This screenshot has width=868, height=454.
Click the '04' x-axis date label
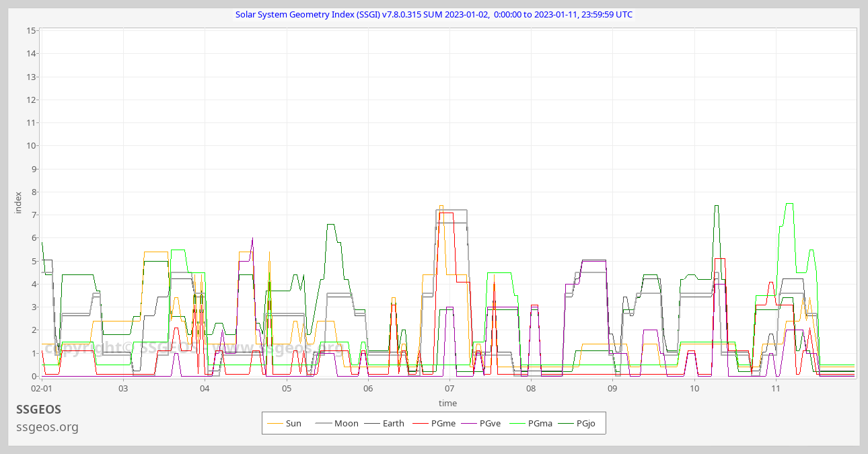(x=205, y=389)
